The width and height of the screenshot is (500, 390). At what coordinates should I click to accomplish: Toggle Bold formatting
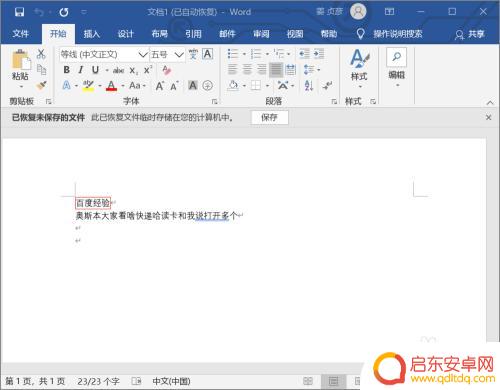click(x=67, y=70)
